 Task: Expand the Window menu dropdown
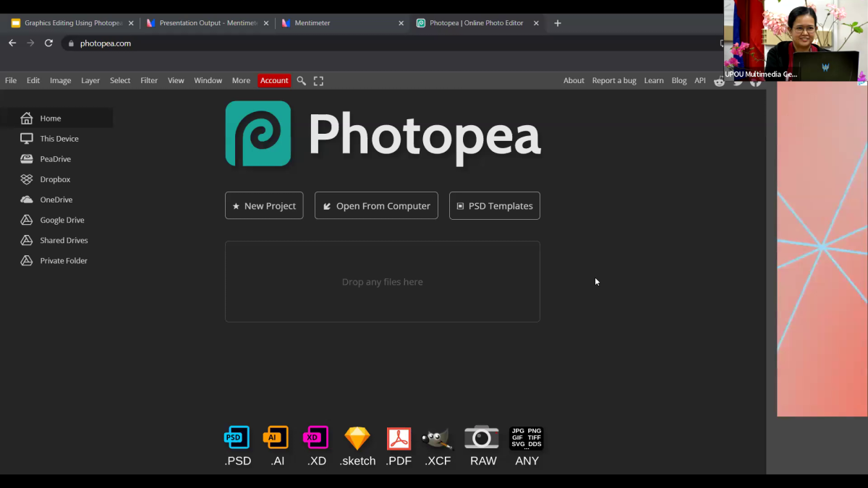(x=208, y=81)
